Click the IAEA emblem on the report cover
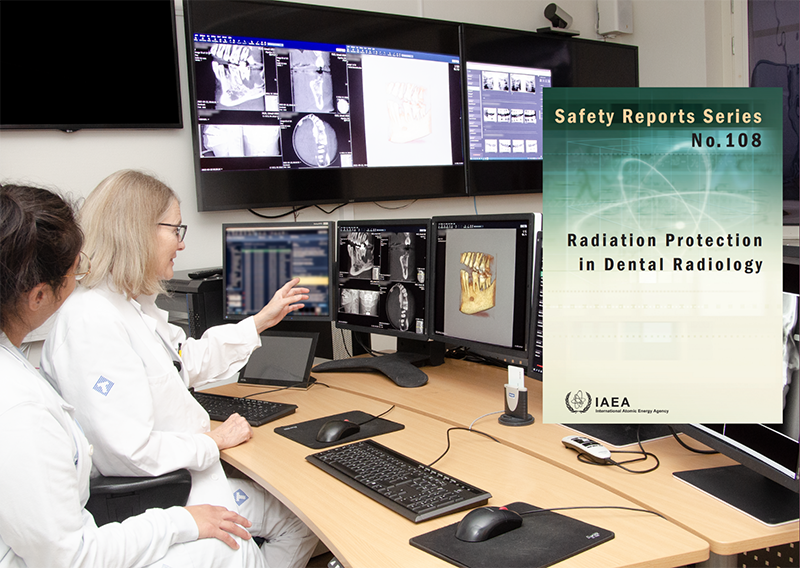800x568 pixels. click(x=578, y=402)
